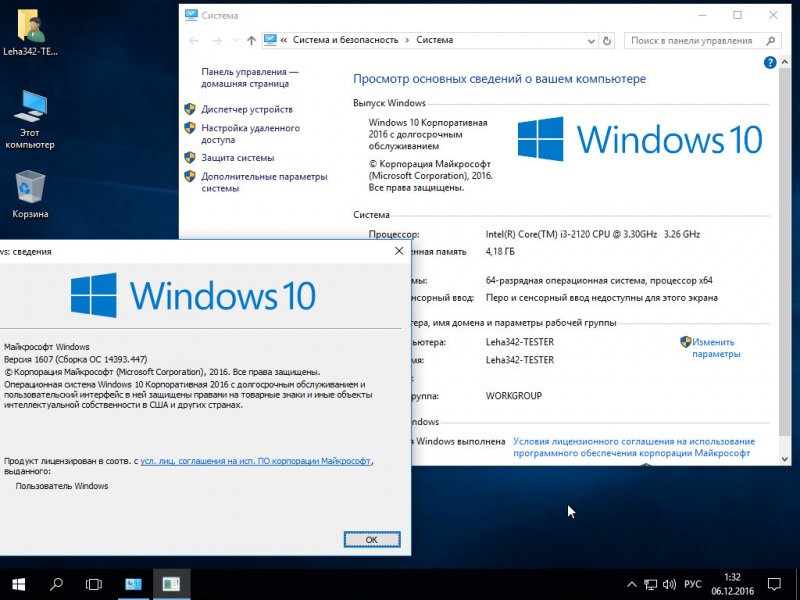Go back in the System window
This screenshot has width=800, height=600.
pos(194,40)
